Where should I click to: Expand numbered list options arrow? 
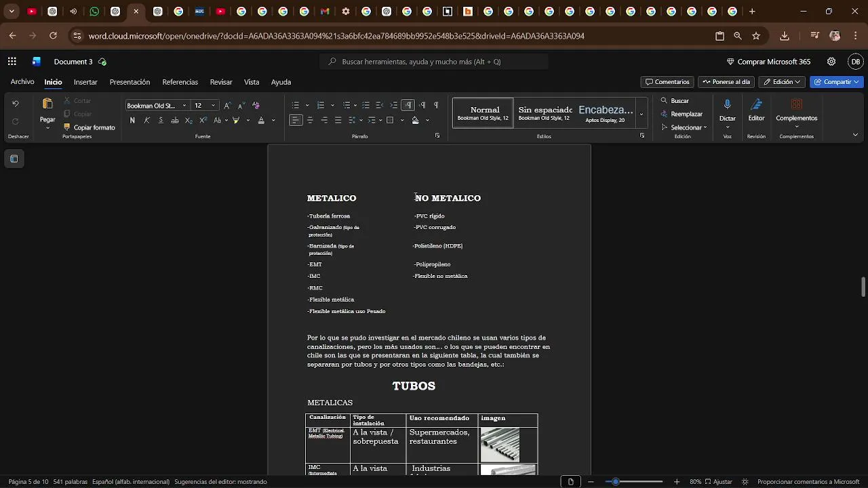[x=332, y=105]
